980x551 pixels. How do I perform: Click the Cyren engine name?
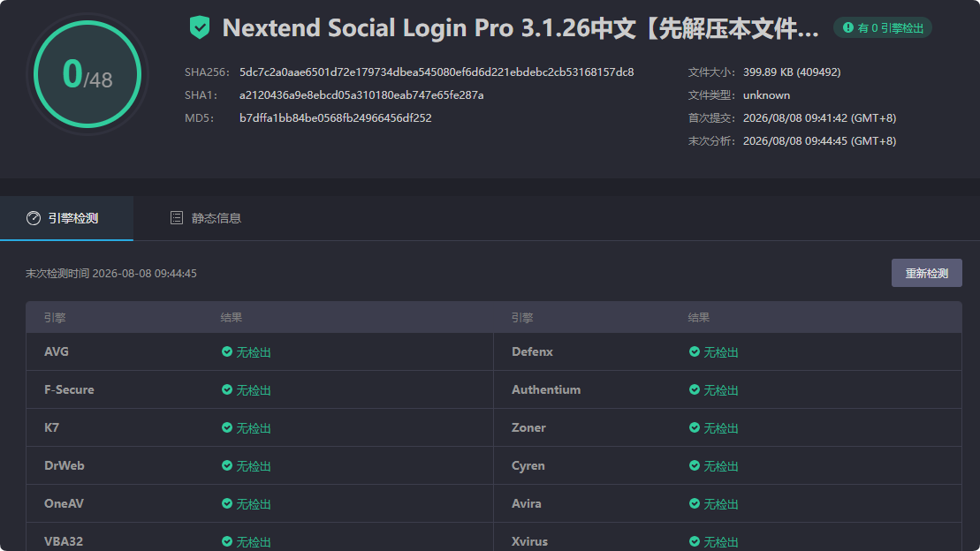[x=528, y=466]
